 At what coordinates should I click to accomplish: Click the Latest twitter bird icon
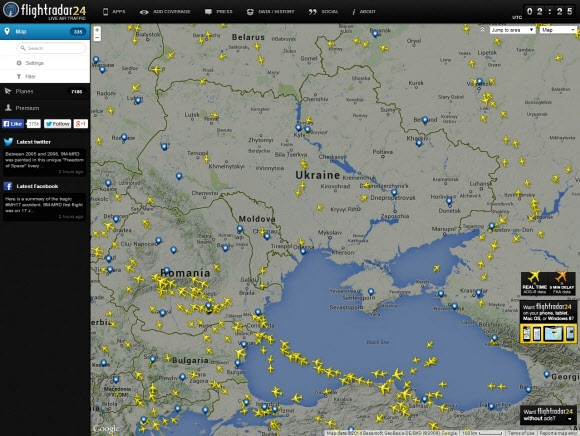click(x=8, y=142)
